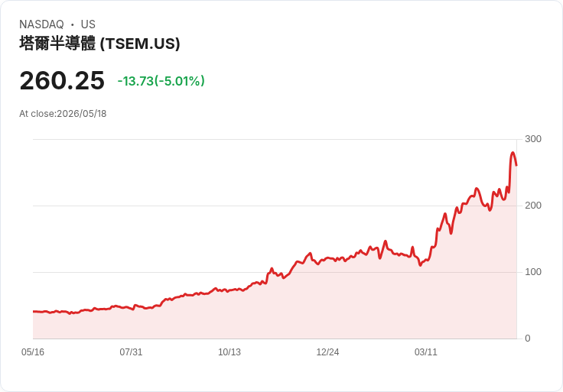Click the 05/16 x-axis date label

click(33, 352)
